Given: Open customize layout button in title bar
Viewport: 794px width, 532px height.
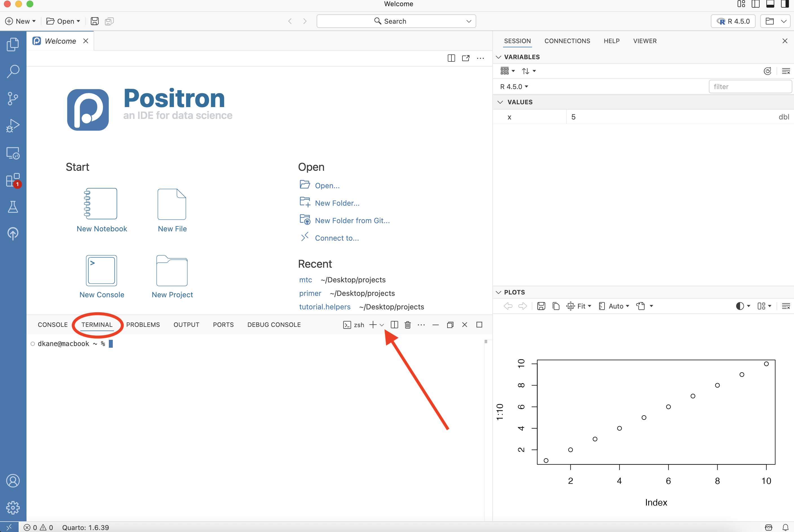Looking at the screenshot, I should tap(741, 4).
